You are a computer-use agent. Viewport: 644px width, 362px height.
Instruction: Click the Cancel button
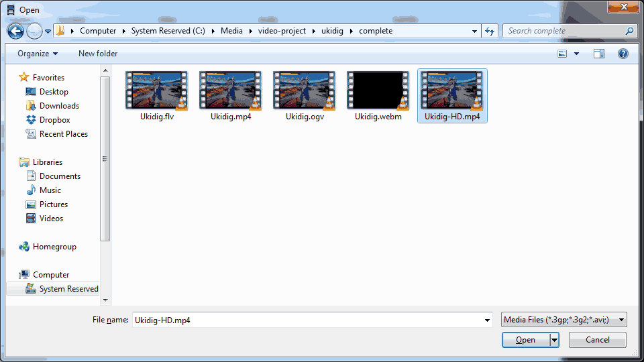(598, 340)
